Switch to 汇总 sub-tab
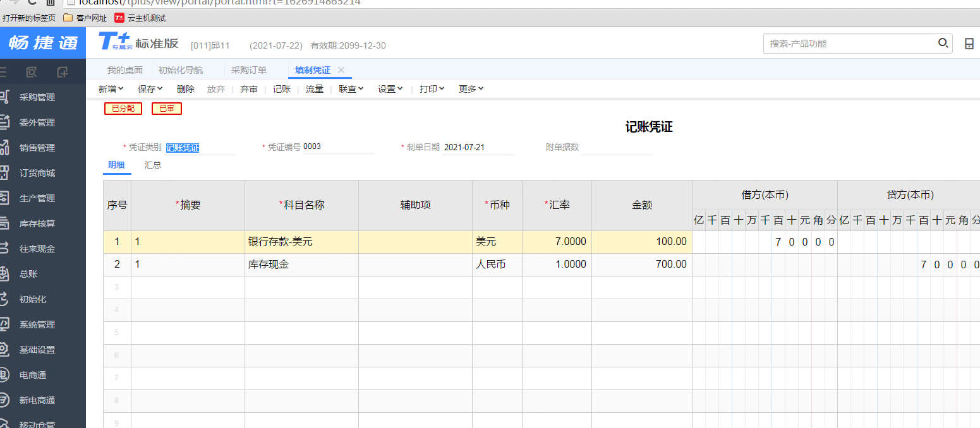Image resolution: width=980 pixels, height=428 pixels. pos(153,165)
